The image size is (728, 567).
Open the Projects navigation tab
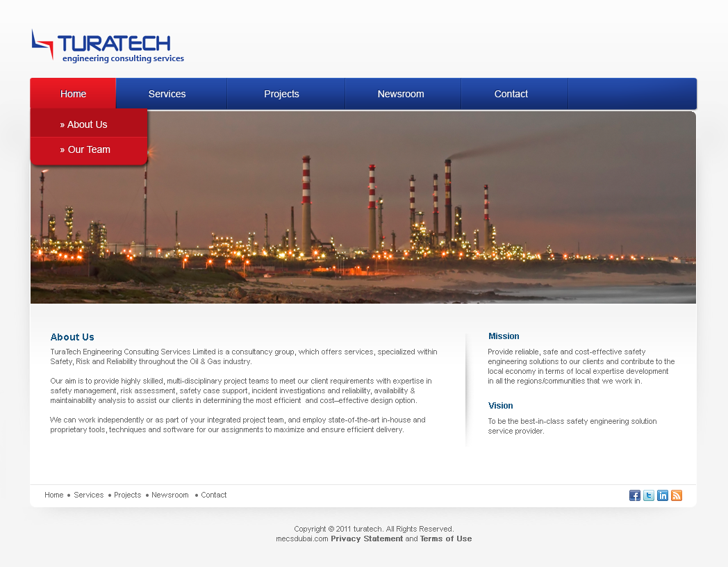[281, 93]
